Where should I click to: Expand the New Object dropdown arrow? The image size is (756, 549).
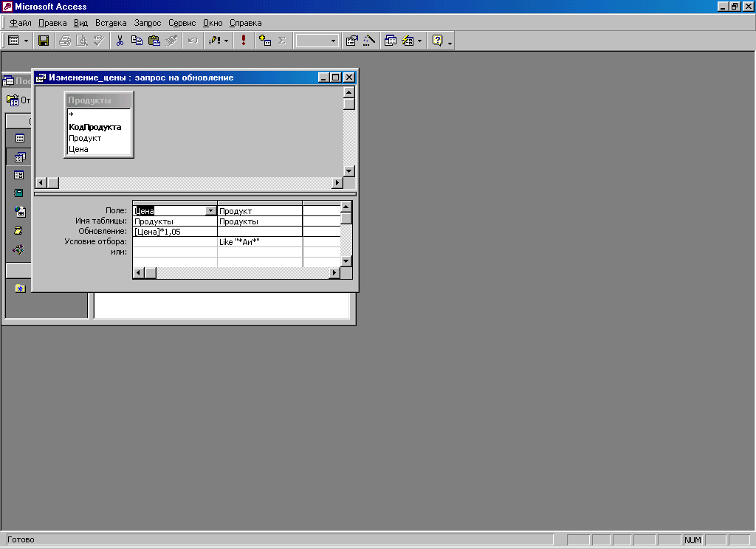tap(419, 41)
